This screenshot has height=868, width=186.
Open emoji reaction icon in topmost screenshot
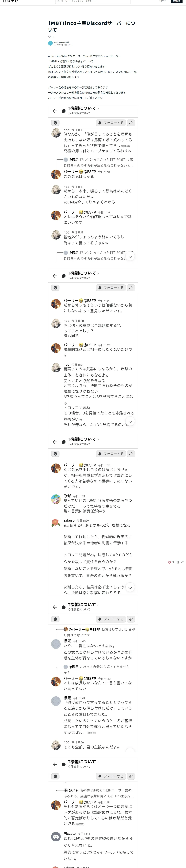point(55,123)
